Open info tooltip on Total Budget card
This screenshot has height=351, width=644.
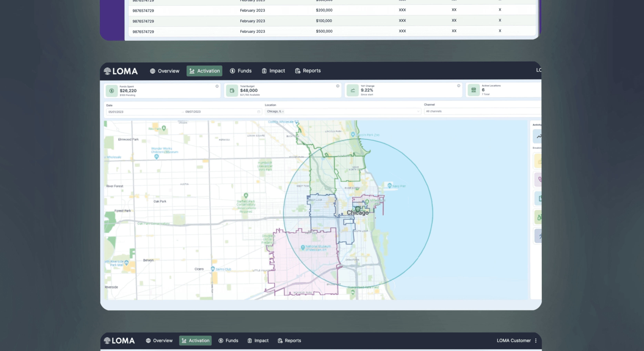tap(337, 86)
